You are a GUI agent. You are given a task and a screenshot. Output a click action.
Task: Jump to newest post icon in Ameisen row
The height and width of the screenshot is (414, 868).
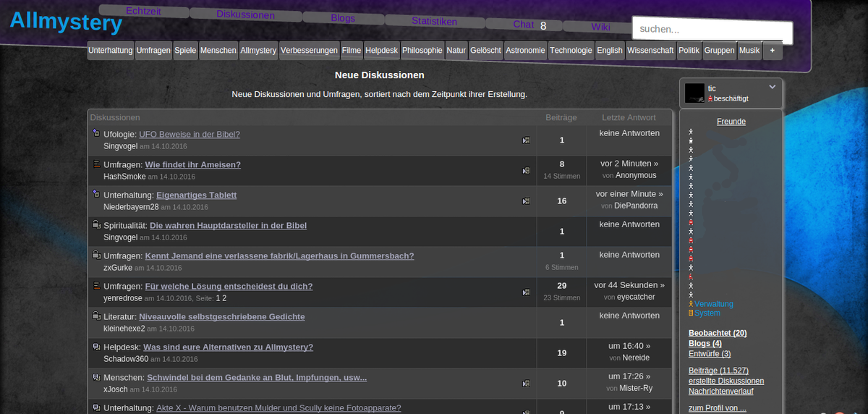tap(526, 171)
